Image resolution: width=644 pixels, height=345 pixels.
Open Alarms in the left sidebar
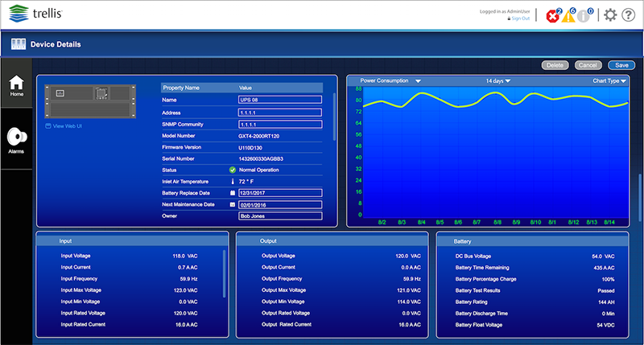[x=17, y=140]
